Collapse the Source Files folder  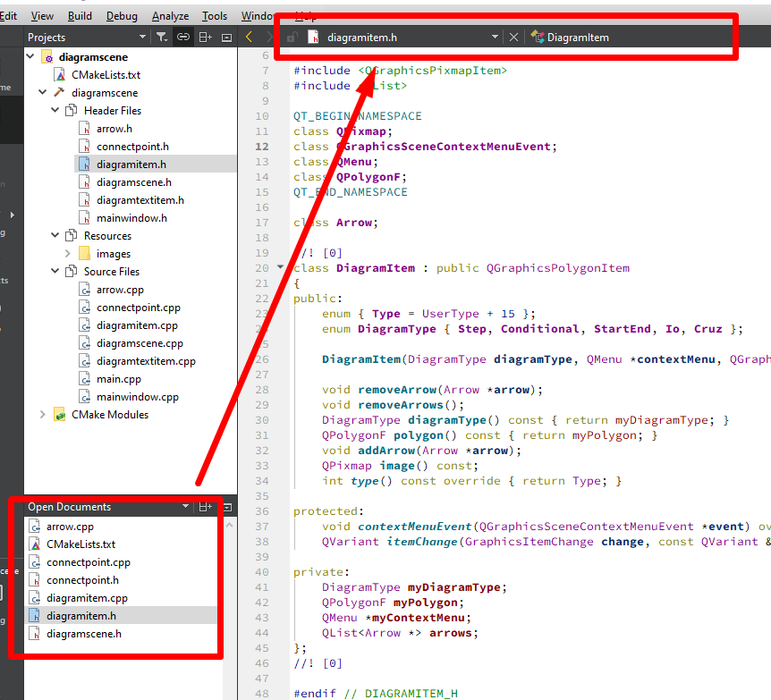55,272
